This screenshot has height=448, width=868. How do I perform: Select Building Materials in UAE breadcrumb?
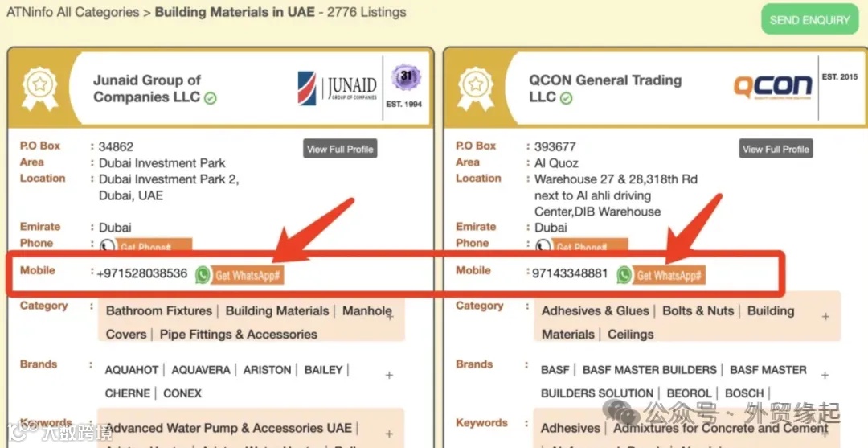click(234, 12)
